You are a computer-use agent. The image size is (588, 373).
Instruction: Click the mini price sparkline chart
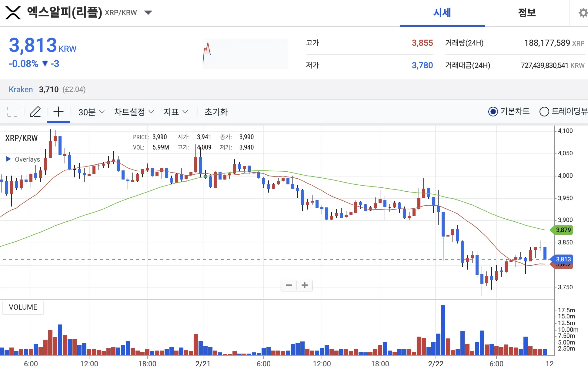point(245,54)
